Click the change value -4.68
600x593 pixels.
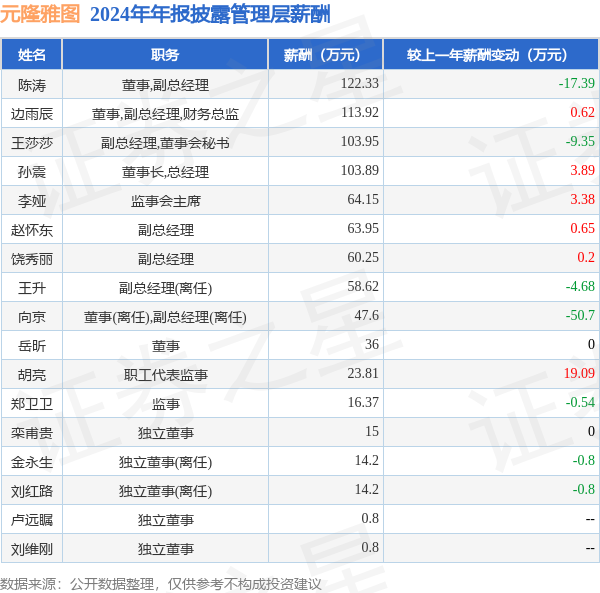580,287
